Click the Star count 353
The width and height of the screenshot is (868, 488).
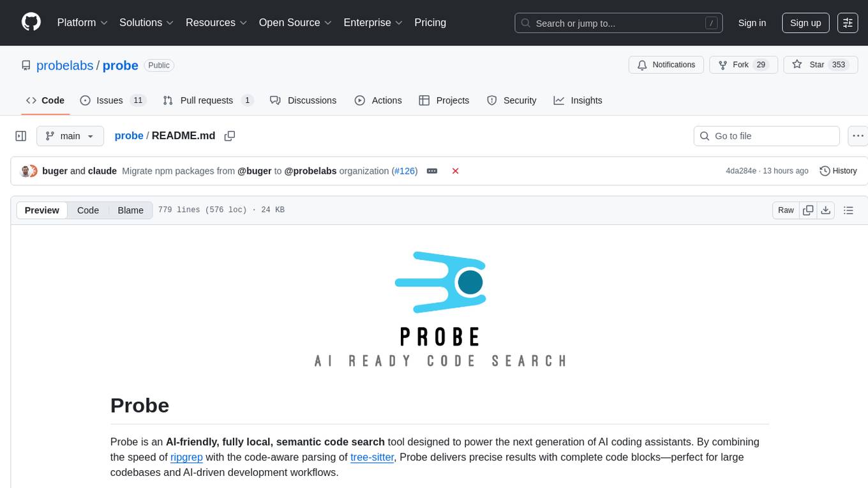(838, 65)
